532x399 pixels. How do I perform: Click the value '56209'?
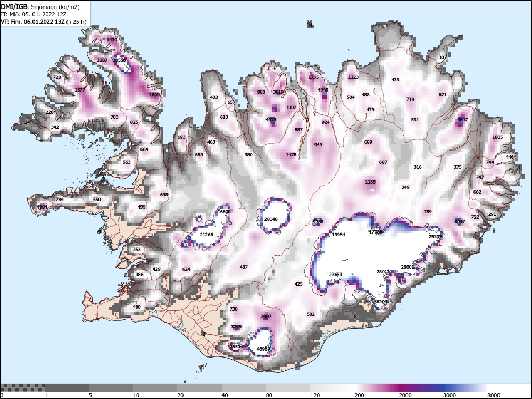(x=380, y=302)
